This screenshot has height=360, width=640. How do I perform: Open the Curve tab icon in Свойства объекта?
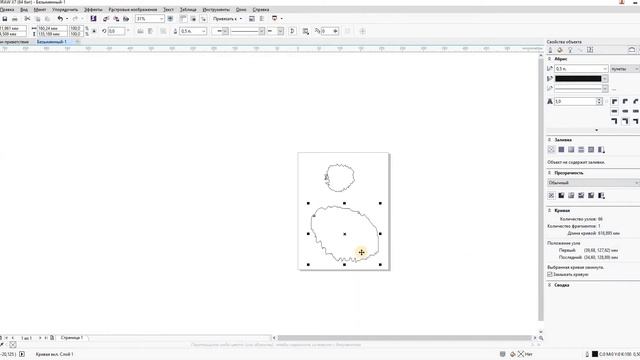click(x=580, y=50)
